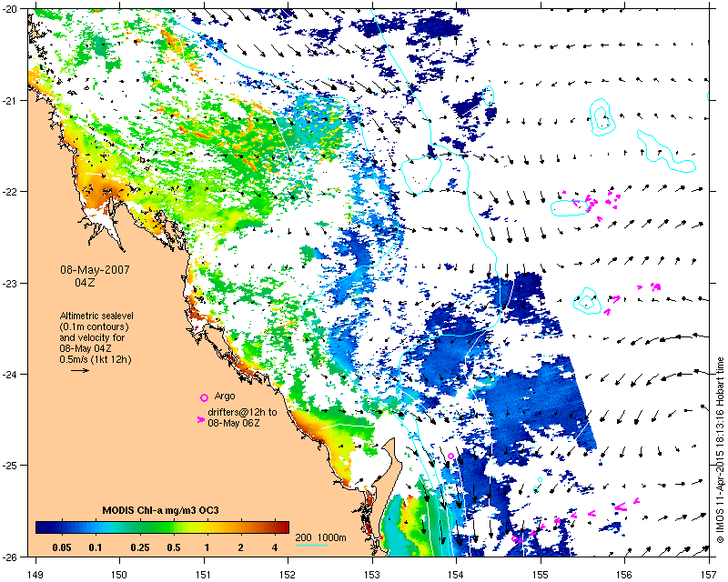Click the 155 longitude axis label
Screen dimensions: 728x582
[x=541, y=575]
